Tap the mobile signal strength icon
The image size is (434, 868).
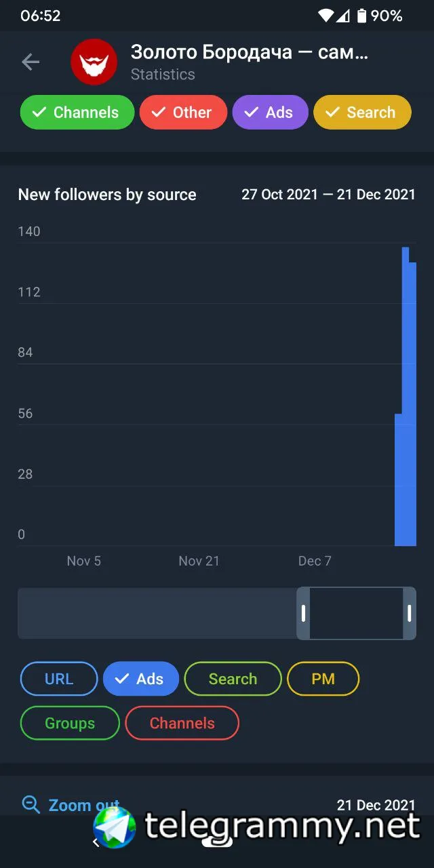click(x=344, y=15)
